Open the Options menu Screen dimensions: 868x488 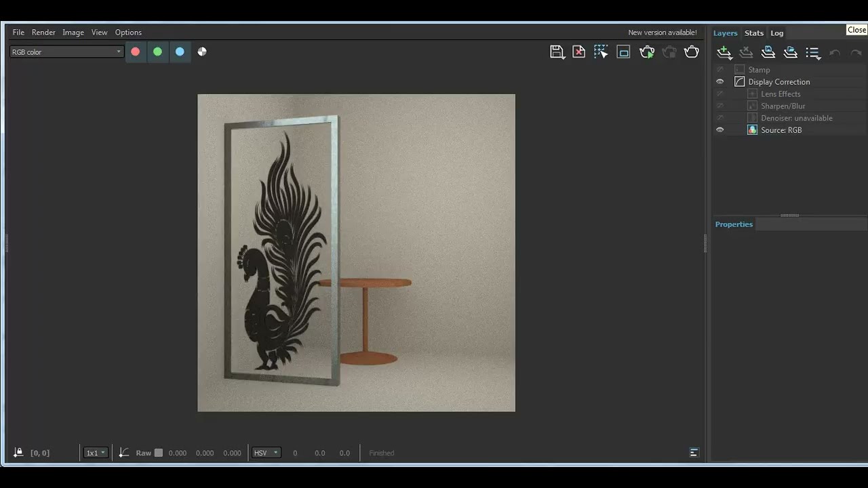pyautogui.click(x=128, y=33)
